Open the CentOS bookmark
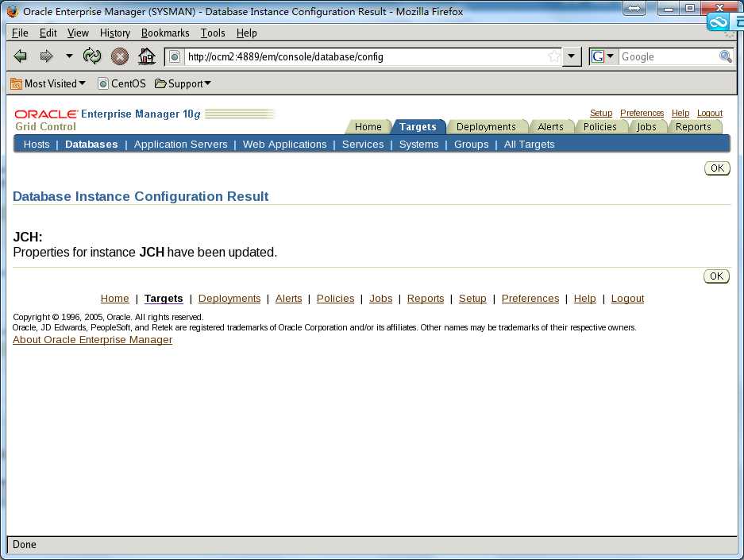This screenshot has height=560, width=744. [x=122, y=83]
